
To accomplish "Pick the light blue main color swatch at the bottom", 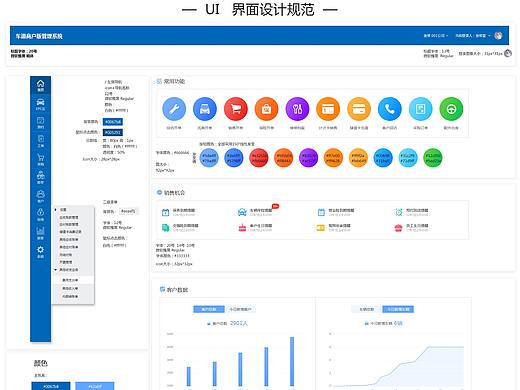I will coord(95,386).
